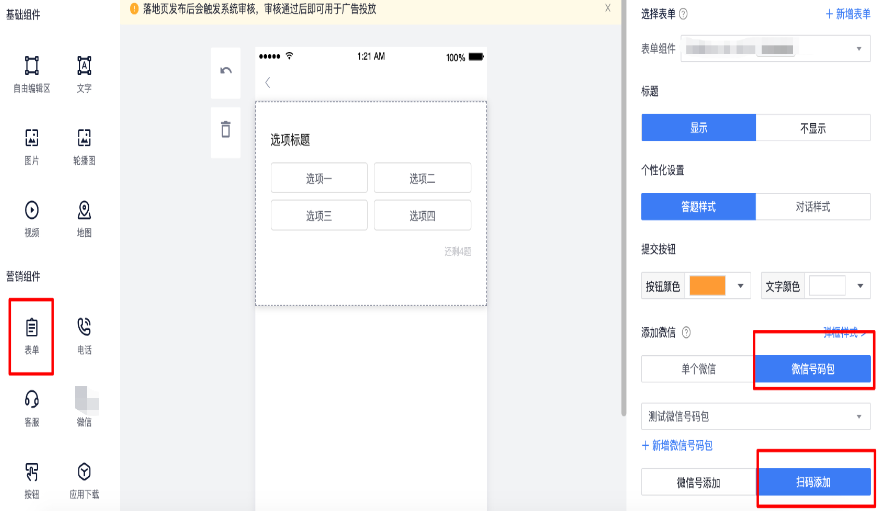Screen dimensions: 889x511
Task: Click 选项三 in the phone preview
Action: [319, 216]
